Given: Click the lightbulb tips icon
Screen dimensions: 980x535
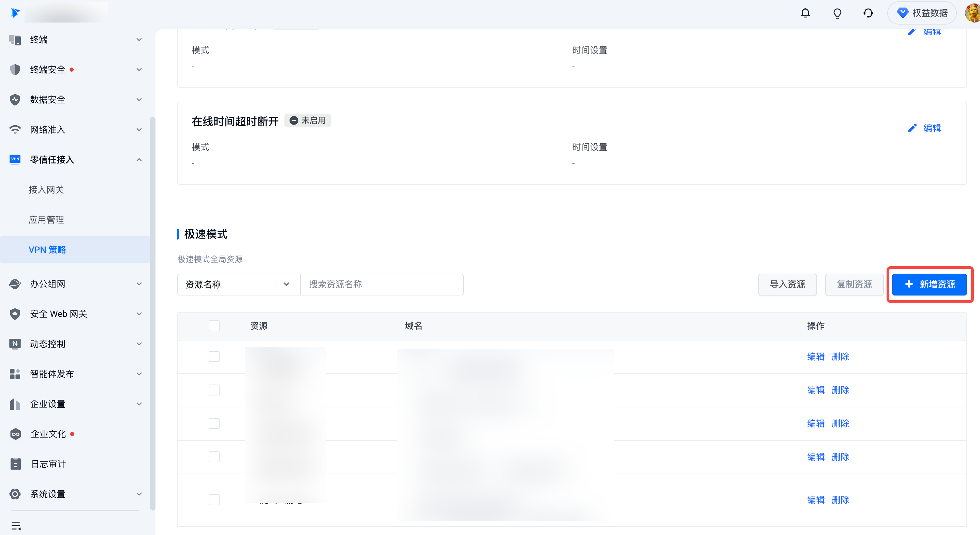Looking at the screenshot, I should [x=837, y=13].
